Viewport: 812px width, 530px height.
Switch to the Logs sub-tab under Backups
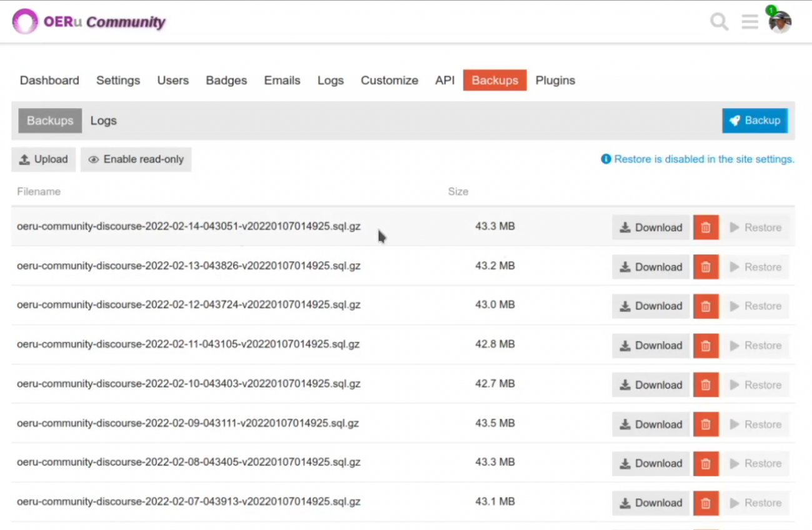point(104,121)
